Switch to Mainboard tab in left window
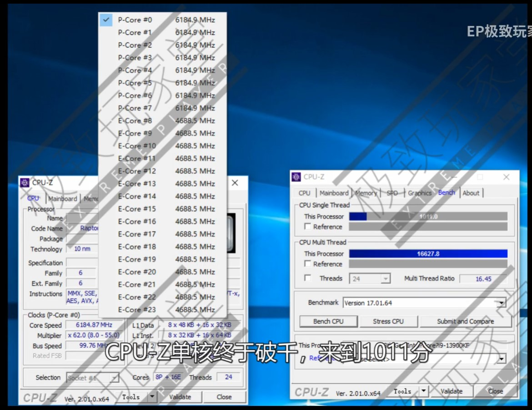 (x=63, y=199)
